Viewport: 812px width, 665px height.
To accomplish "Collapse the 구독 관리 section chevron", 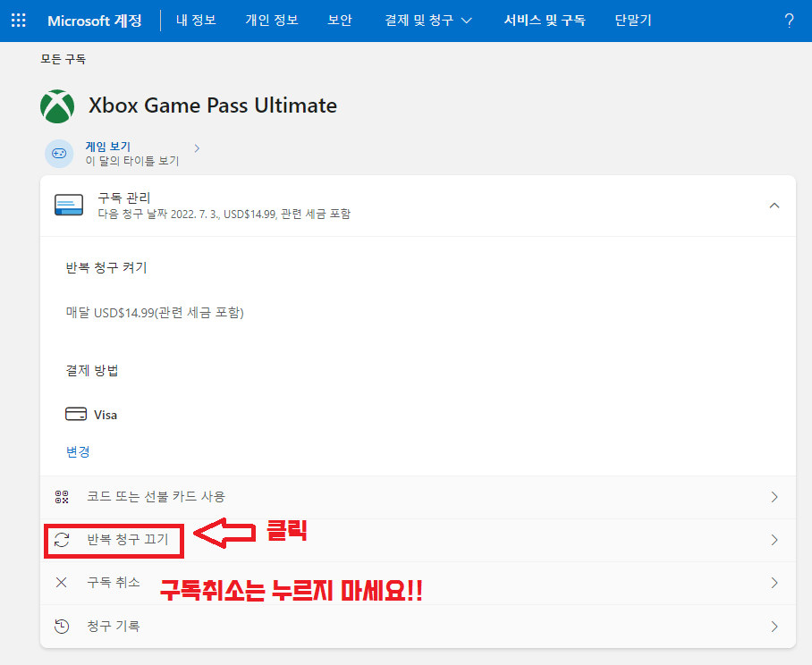I will click(774, 206).
